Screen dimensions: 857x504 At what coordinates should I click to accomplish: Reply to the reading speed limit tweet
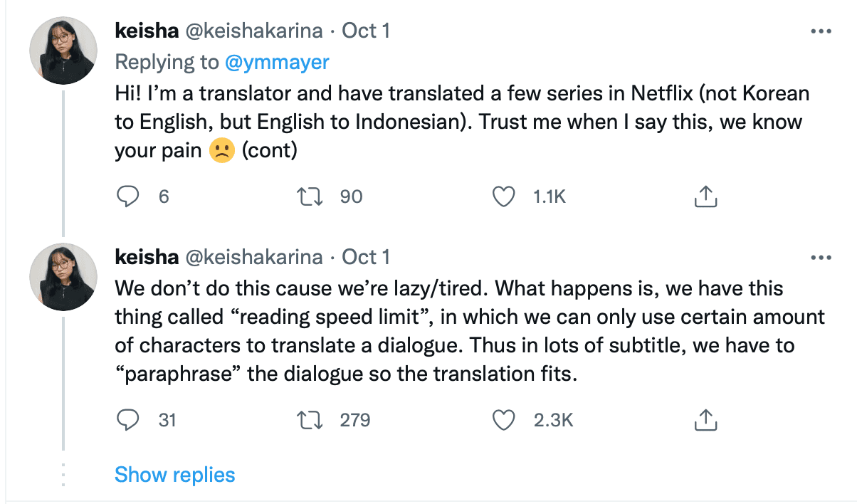127,420
